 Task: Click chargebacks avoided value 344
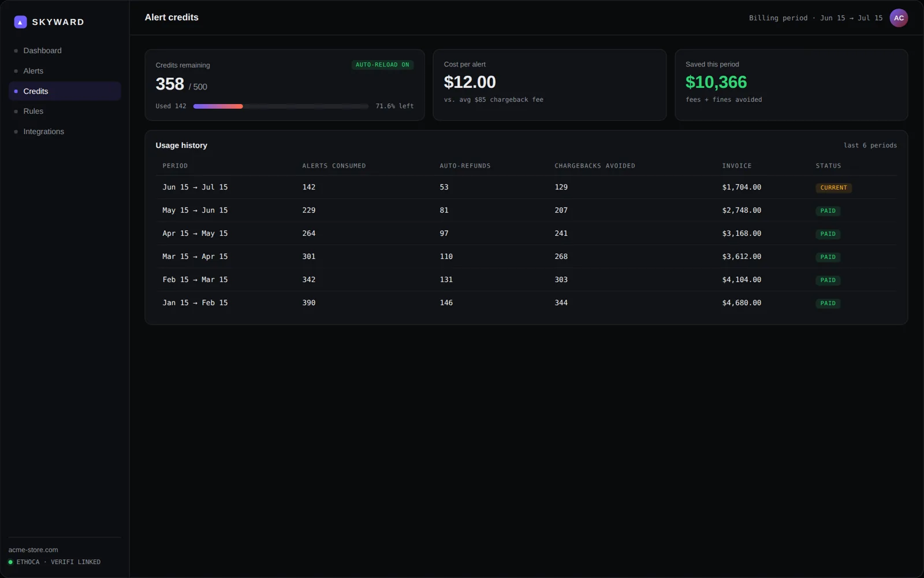[x=561, y=303]
